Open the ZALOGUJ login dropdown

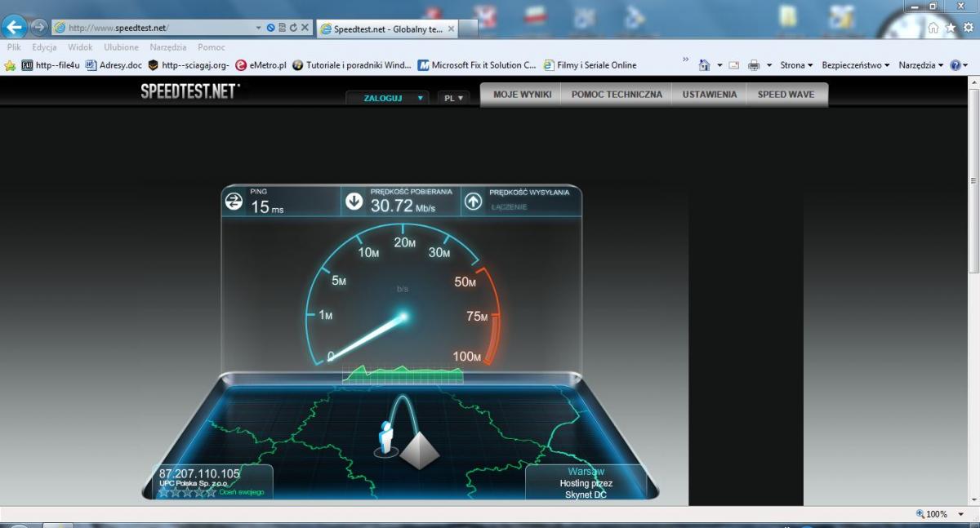click(386, 97)
